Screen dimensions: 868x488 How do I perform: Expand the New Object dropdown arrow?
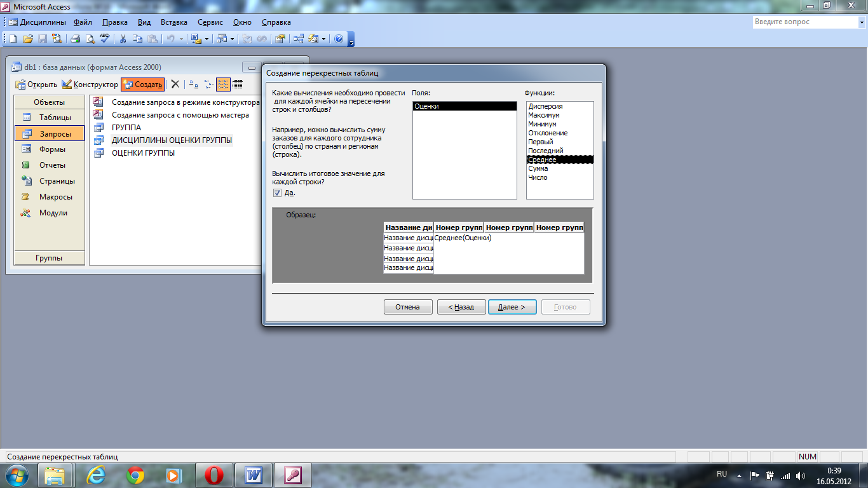[x=324, y=39]
